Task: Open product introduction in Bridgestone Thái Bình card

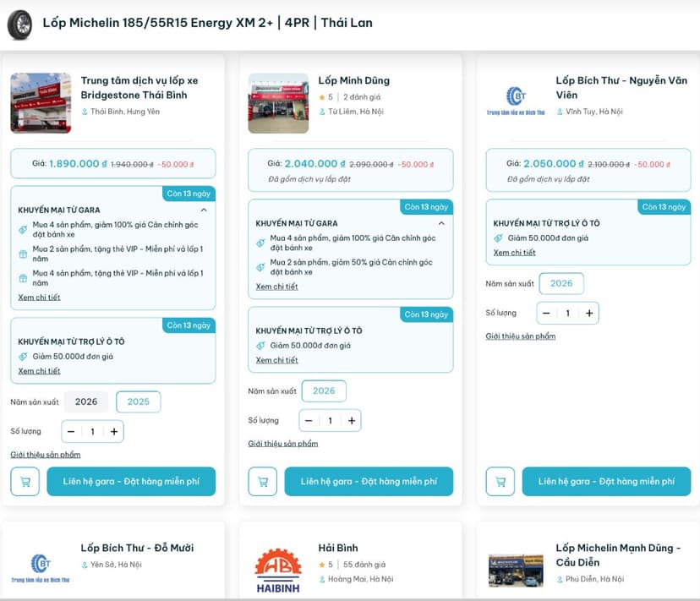Action: coord(46,455)
